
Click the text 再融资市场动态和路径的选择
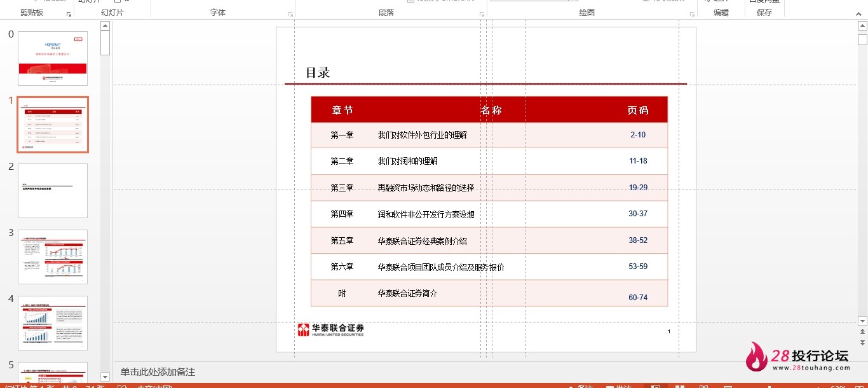tap(426, 188)
